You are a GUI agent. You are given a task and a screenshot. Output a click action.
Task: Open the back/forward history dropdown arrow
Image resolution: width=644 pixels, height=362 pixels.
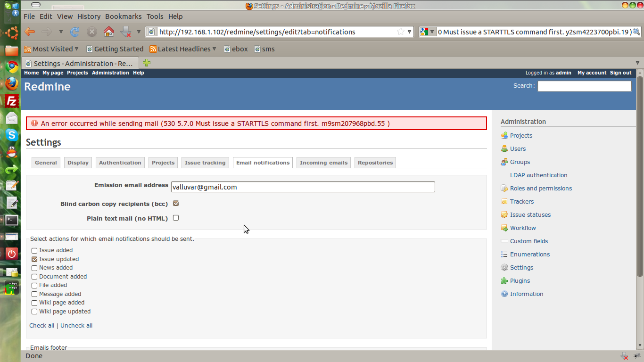pos(61,32)
